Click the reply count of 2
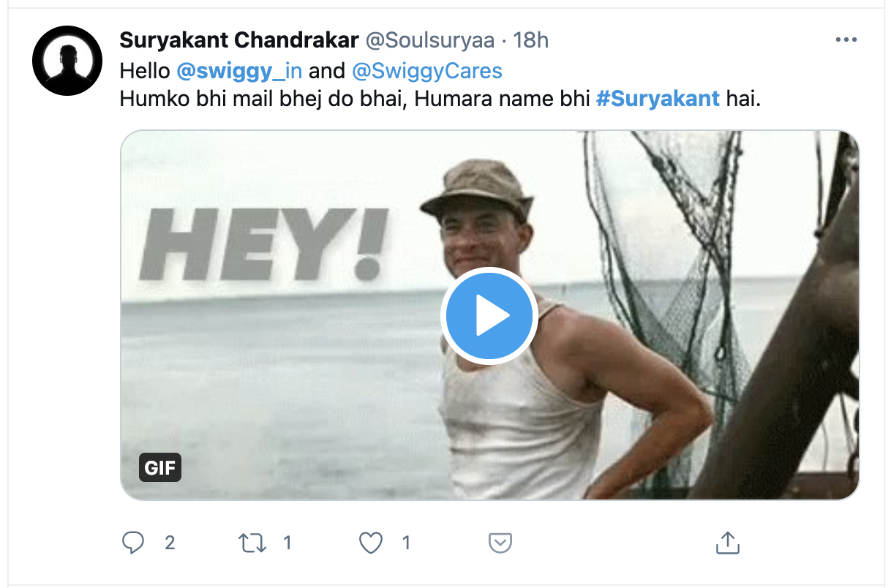Screen dimensions: 891x588 tap(170, 543)
